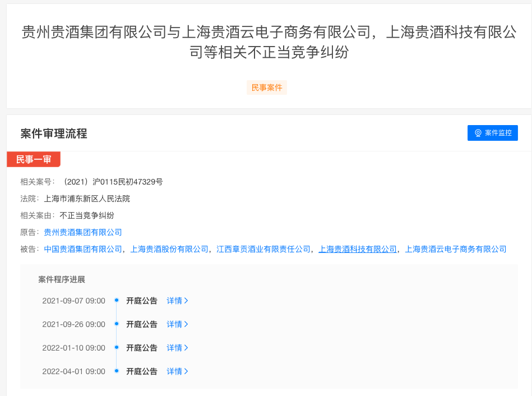Click court name 上海市浦东新区人民法院

click(x=87, y=199)
